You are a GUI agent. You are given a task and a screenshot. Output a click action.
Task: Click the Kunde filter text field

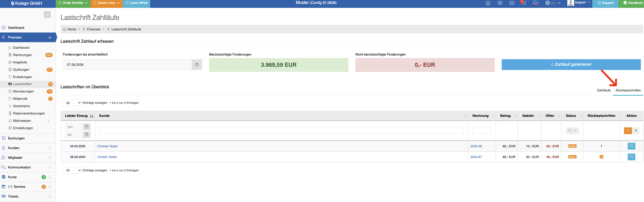click(x=281, y=131)
